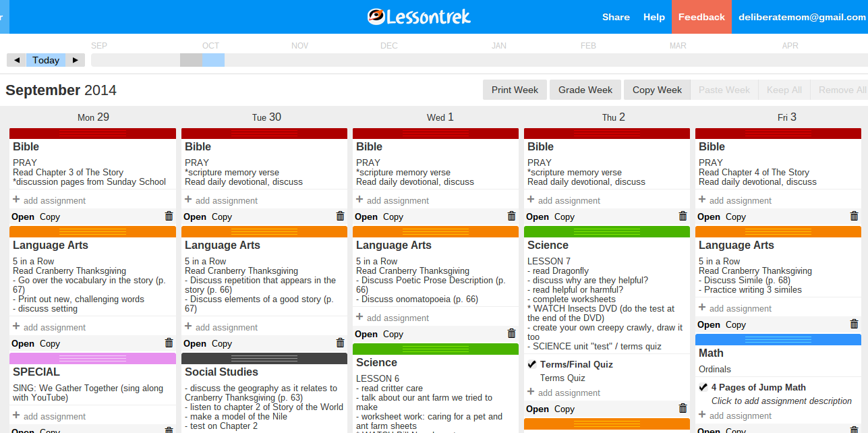868x433 pixels.
Task: Click green color bar of Thursday Science
Action: point(607,232)
